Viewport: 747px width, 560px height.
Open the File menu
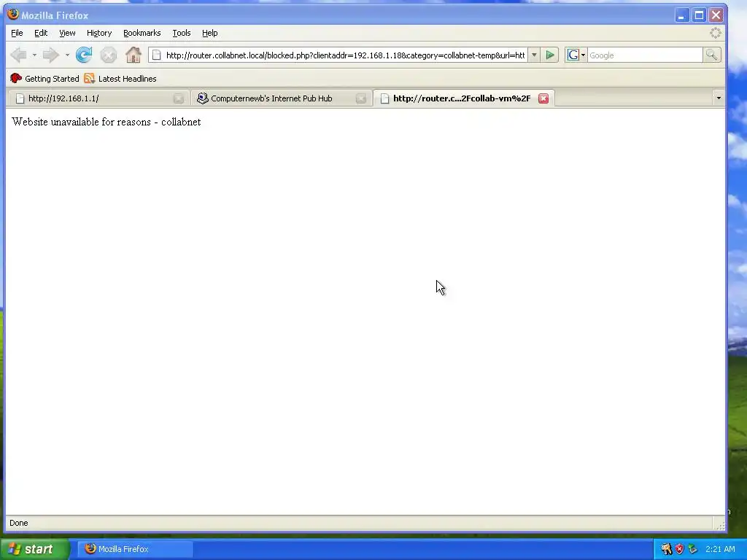coord(17,33)
